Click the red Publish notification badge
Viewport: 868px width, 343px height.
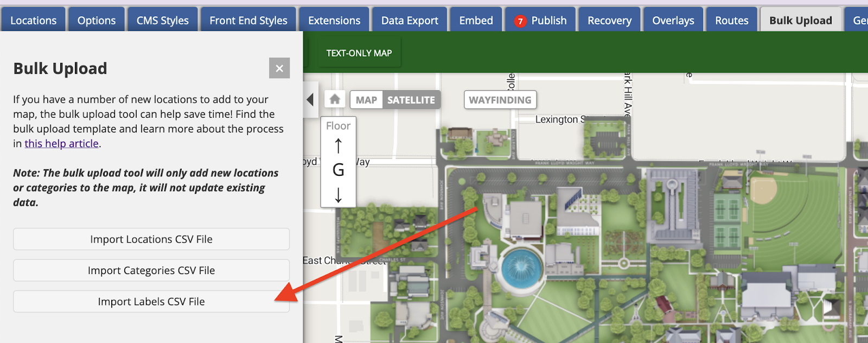(520, 21)
